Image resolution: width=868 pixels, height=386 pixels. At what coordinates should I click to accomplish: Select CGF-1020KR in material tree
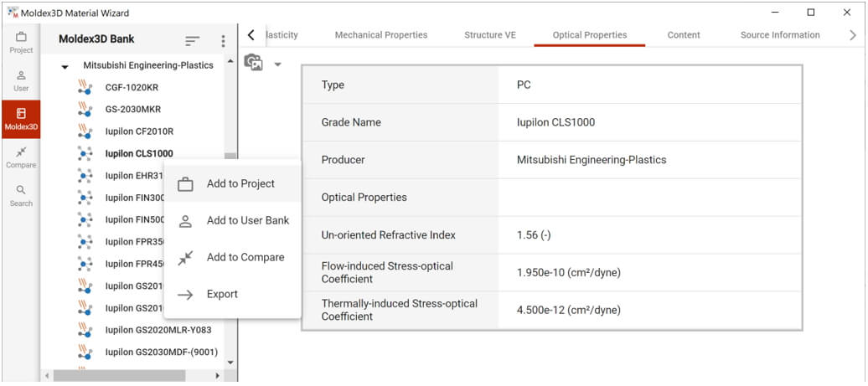132,87
